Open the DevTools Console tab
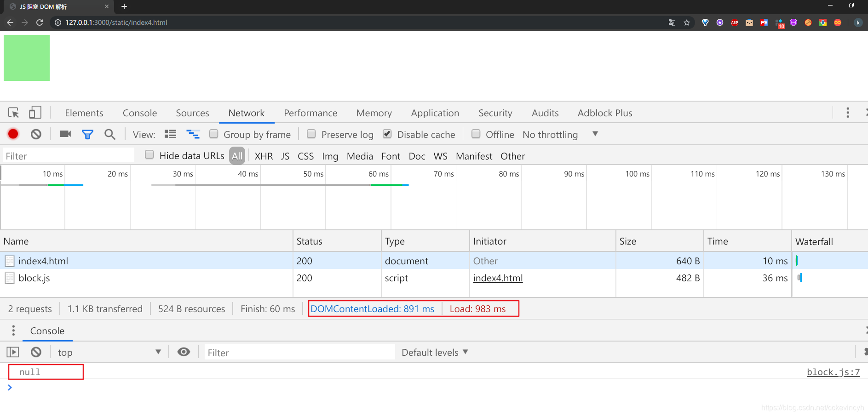 (140, 113)
